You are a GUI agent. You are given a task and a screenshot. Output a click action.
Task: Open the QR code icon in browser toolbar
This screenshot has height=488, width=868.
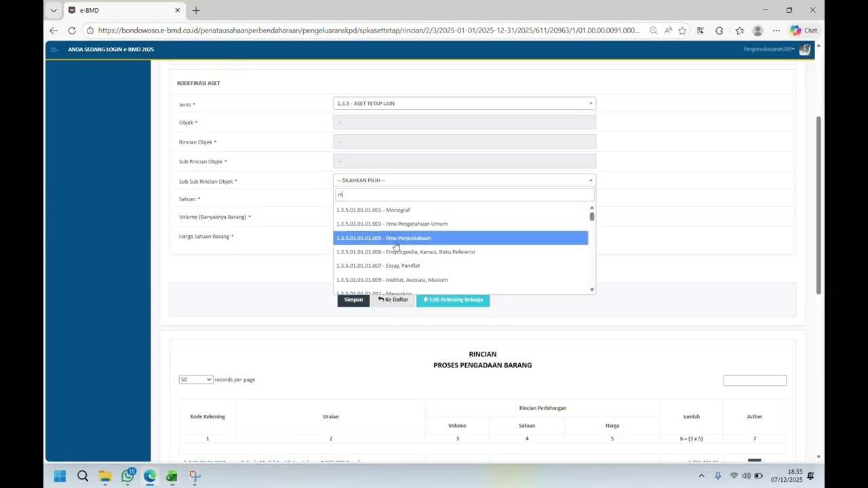(701, 30)
